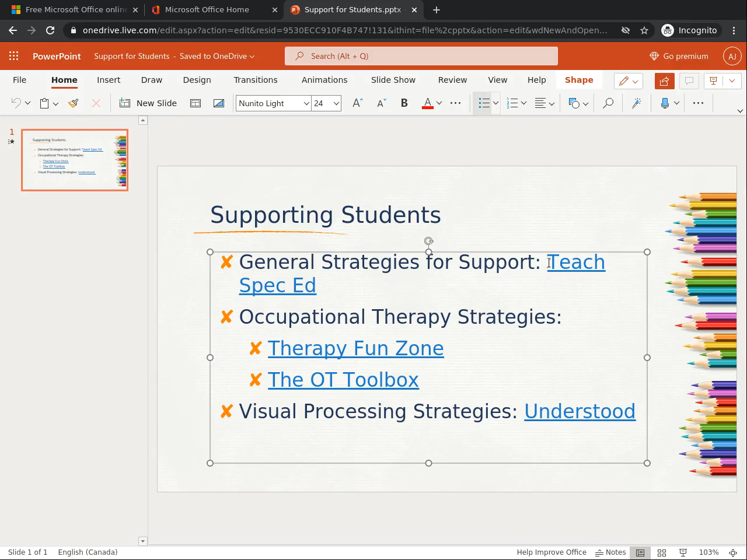747x560 pixels.
Task: Open more font options ellipsis
Action: 456,103
